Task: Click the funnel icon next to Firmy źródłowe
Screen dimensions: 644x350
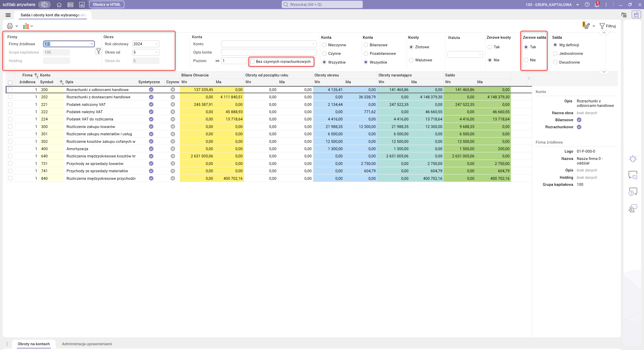Action: 99,51
